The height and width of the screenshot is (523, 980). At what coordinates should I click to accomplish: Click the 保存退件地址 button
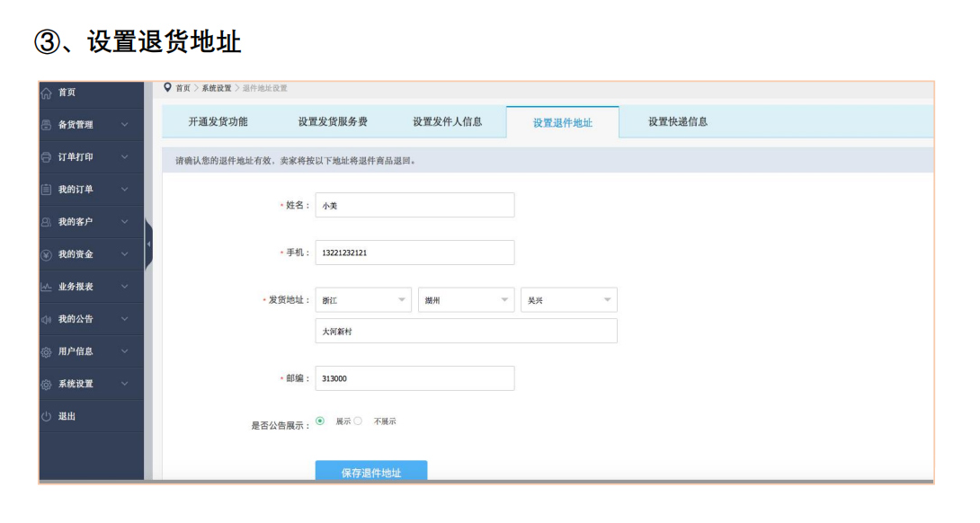[371, 471]
